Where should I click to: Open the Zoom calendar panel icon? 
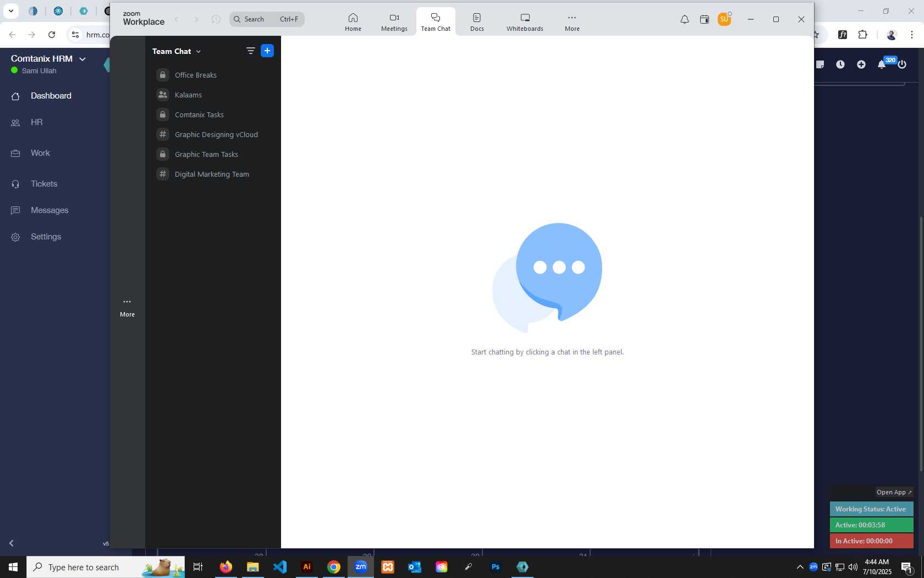click(x=704, y=19)
